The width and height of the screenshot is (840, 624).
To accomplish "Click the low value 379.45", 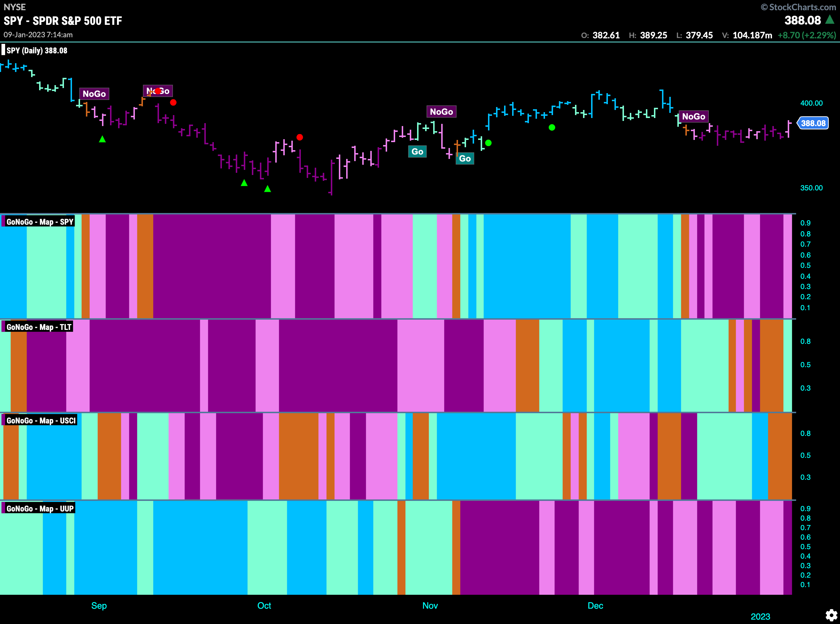I will tap(699, 35).
